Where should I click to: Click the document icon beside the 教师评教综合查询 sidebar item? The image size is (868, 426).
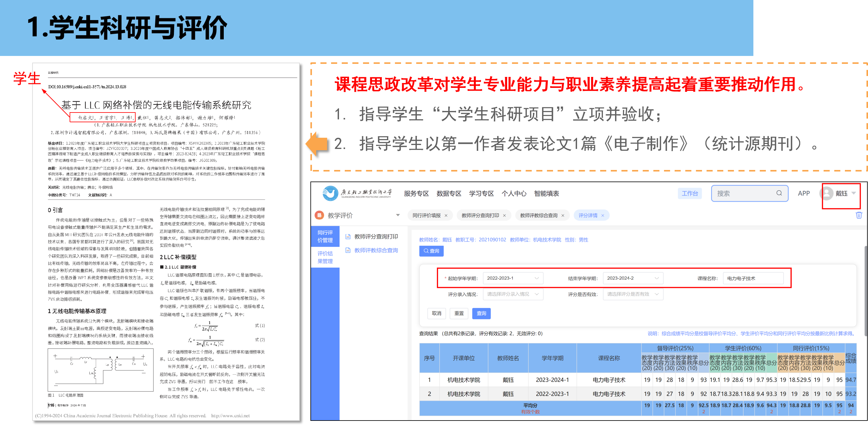(348, 251)
